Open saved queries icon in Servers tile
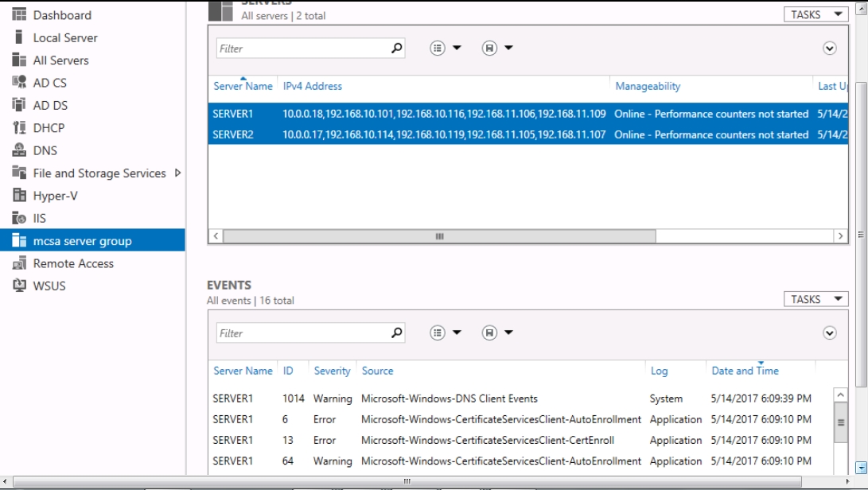The image size is (868, 490). pos(489,49)
